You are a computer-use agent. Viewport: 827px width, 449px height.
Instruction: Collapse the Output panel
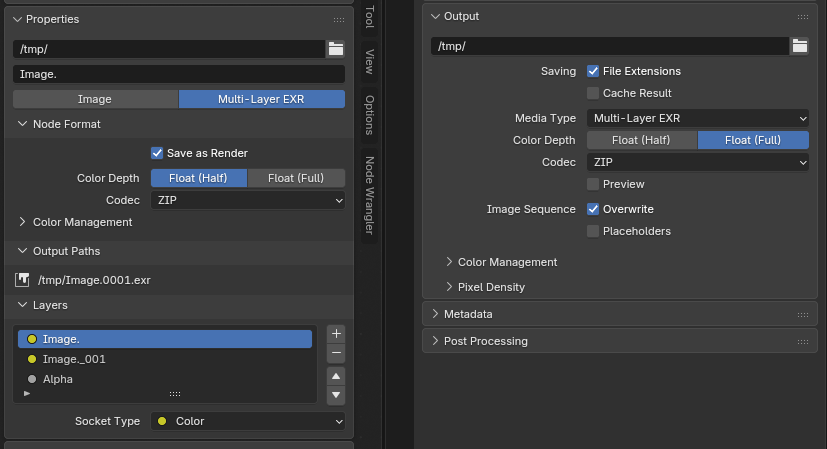click(435, 16)
